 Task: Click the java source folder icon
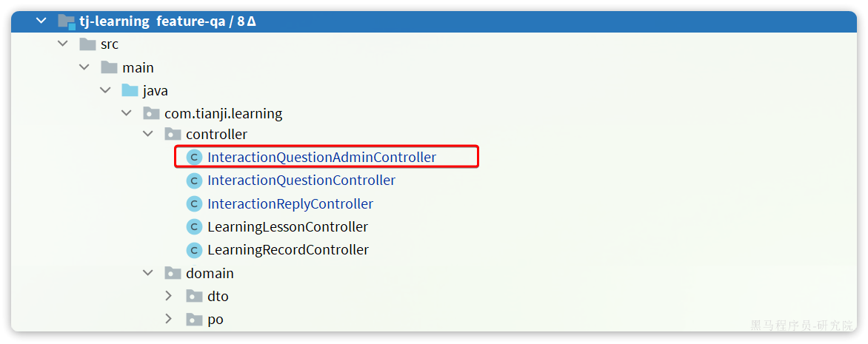click(x=130, y=91)
